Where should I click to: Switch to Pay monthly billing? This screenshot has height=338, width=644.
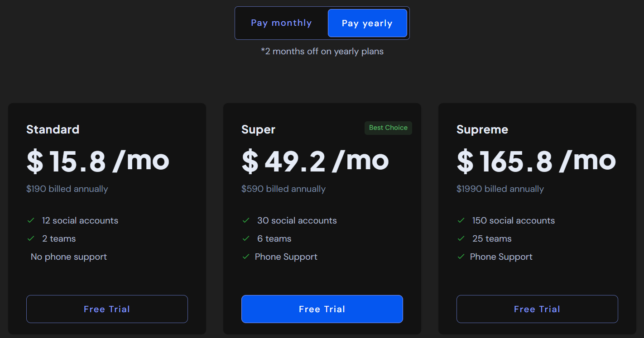click(x=281, y=23)
